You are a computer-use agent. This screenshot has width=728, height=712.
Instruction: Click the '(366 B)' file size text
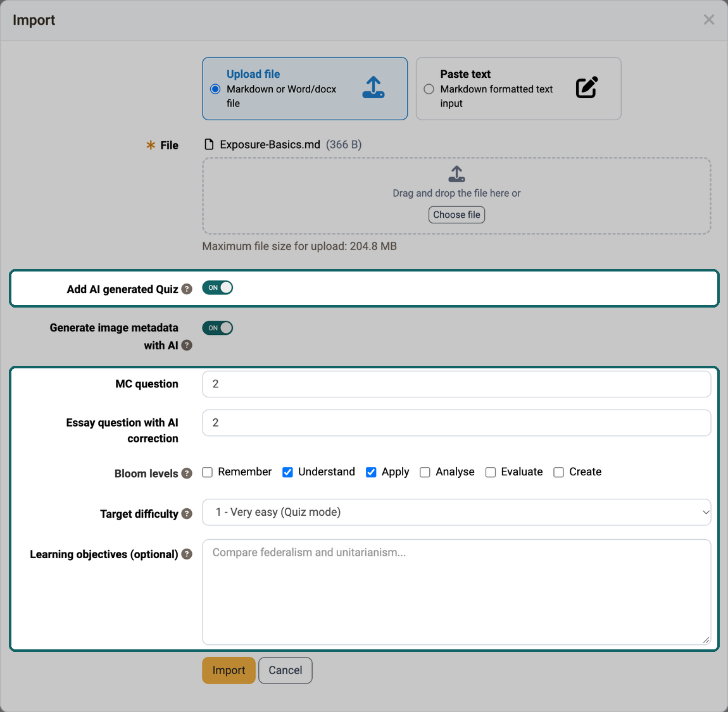[344, 145]
